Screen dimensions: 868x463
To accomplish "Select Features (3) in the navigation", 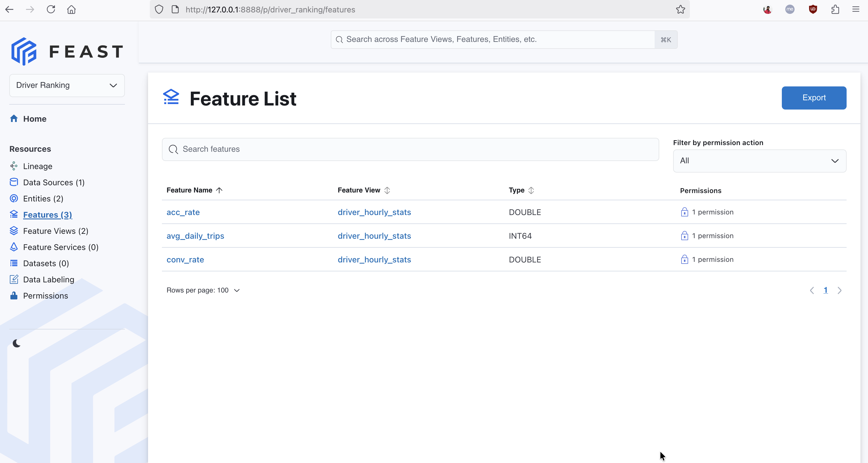I will point(47,214).
